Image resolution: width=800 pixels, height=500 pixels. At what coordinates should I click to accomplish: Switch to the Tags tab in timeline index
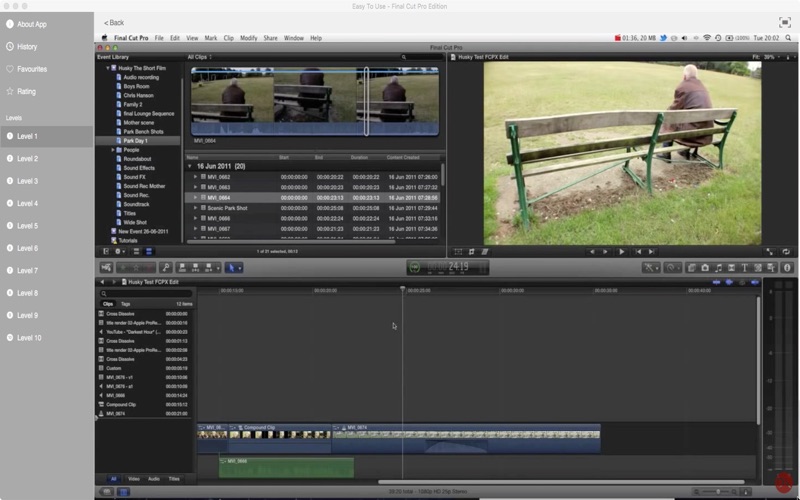126,304
